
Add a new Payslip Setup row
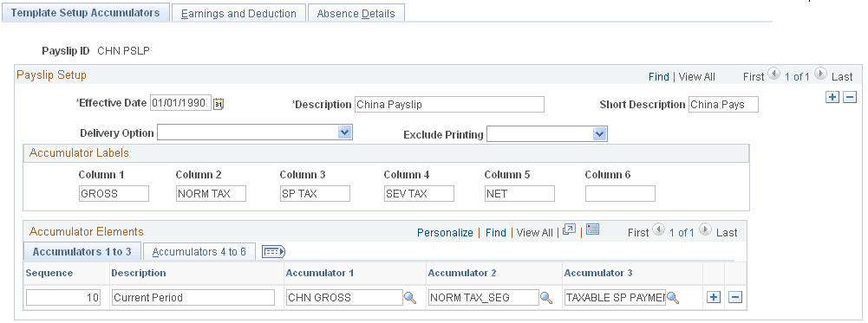[832, 97]
